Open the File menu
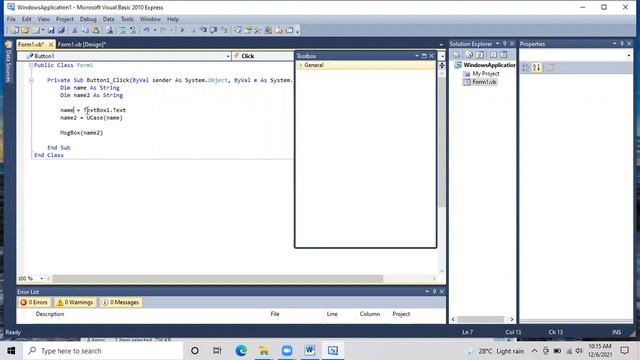 tap(11, 19)
